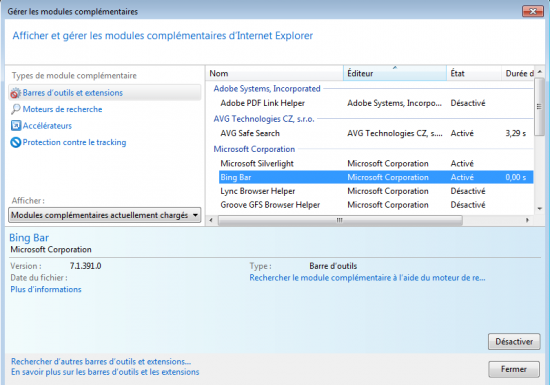Click the horizontal scrollbar right arrow
Screen dimensions: 550x385
pos(527,220)
